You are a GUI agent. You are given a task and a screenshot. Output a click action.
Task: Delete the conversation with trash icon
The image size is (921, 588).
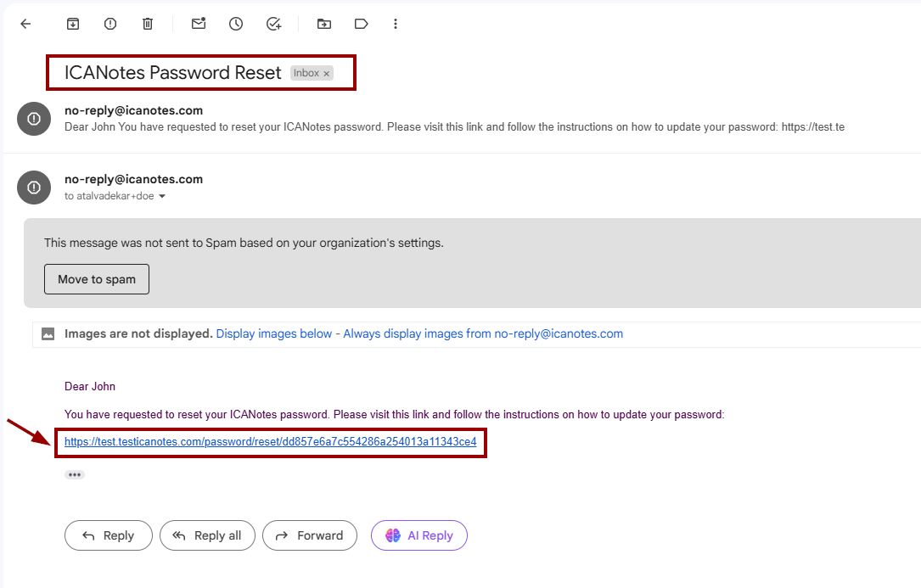pyautogui.click(x=148, y=24)
